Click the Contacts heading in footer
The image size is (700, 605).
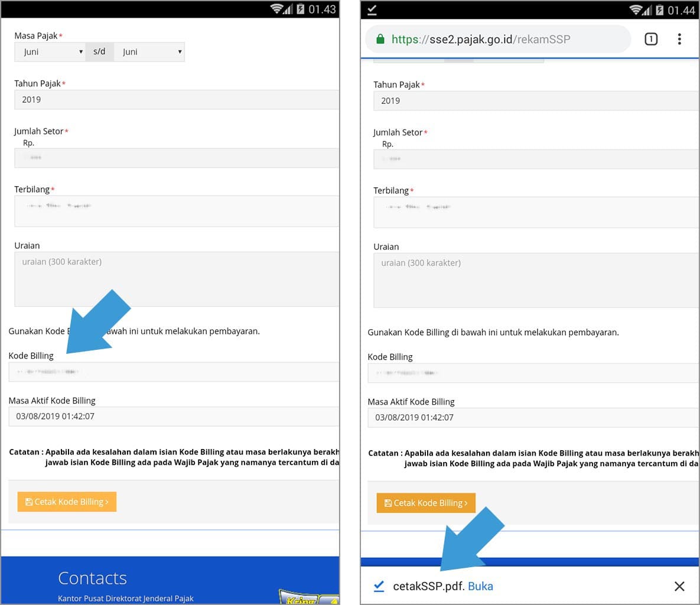(92, 578)
